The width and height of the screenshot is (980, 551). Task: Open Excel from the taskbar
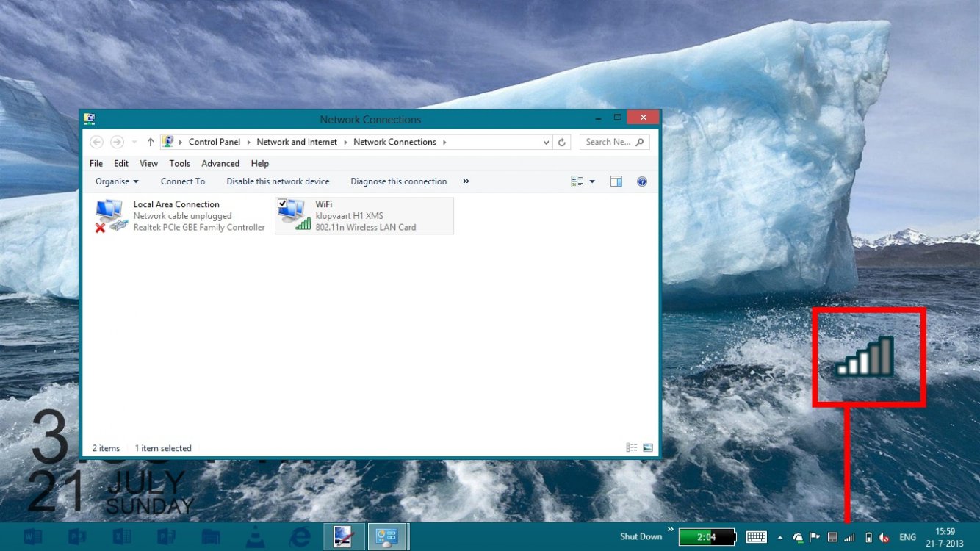point(122,537)
